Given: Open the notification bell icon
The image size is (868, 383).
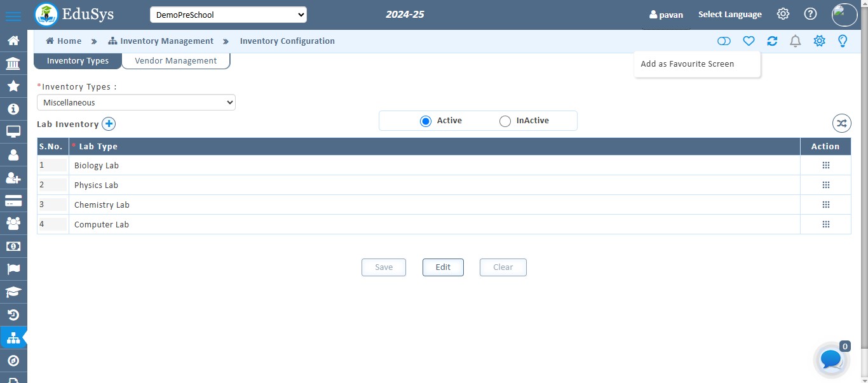Looking at the screenshot, I should pyautogui.click(x=795, y=41).
